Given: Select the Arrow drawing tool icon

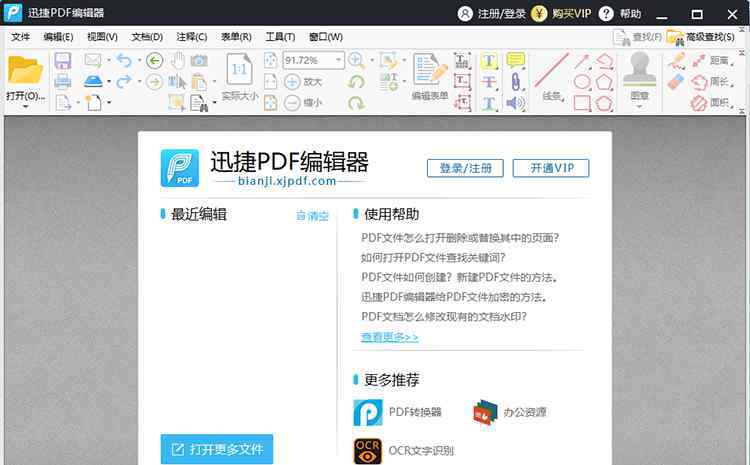Looking at the screenshot, I should 582,61.
